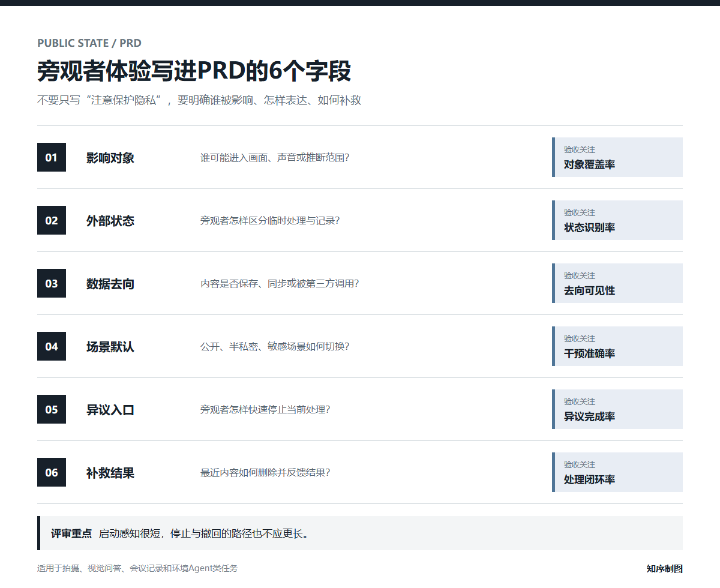
Task: Click the footer note beginning 适用于拍摄、视觉问答
Action: click(137, 568)
